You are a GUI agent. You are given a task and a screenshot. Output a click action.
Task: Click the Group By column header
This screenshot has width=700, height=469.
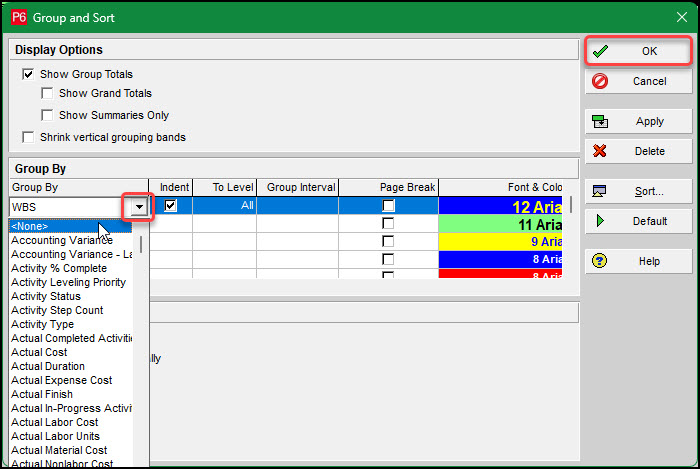(79, 187)
